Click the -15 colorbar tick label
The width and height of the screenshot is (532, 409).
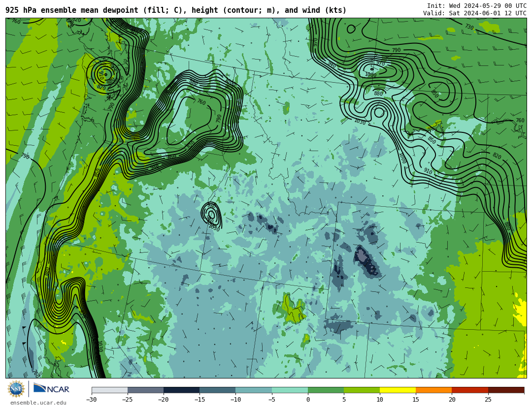(199, 400)
